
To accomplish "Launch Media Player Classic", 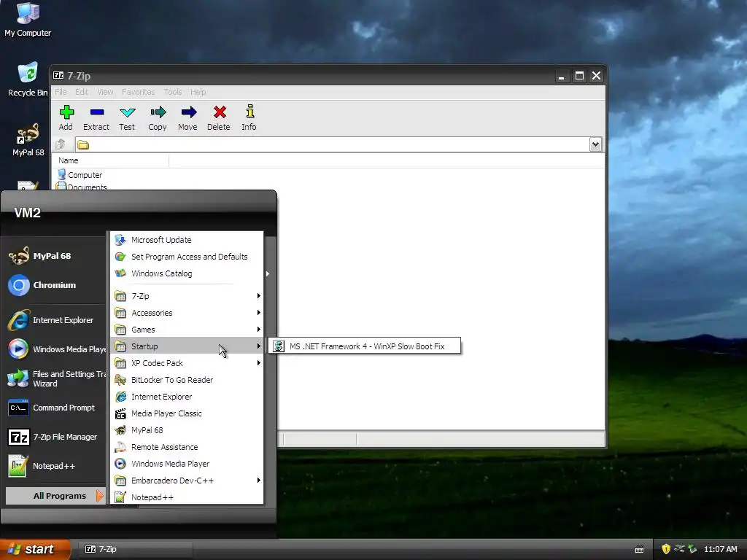I will click(x=187, y=413).
